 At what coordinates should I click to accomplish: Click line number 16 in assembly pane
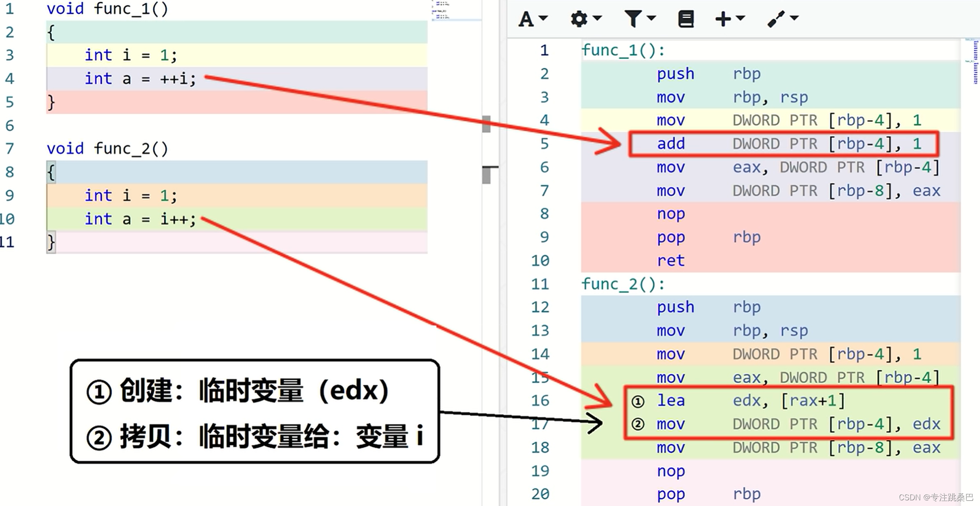(540, 400)
